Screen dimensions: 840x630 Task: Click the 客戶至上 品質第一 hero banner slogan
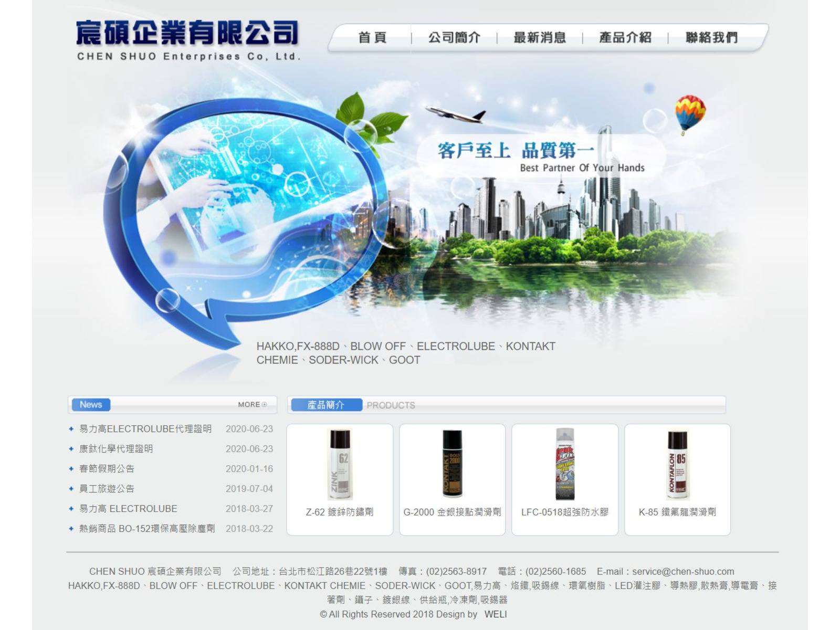tap(516, 151)
